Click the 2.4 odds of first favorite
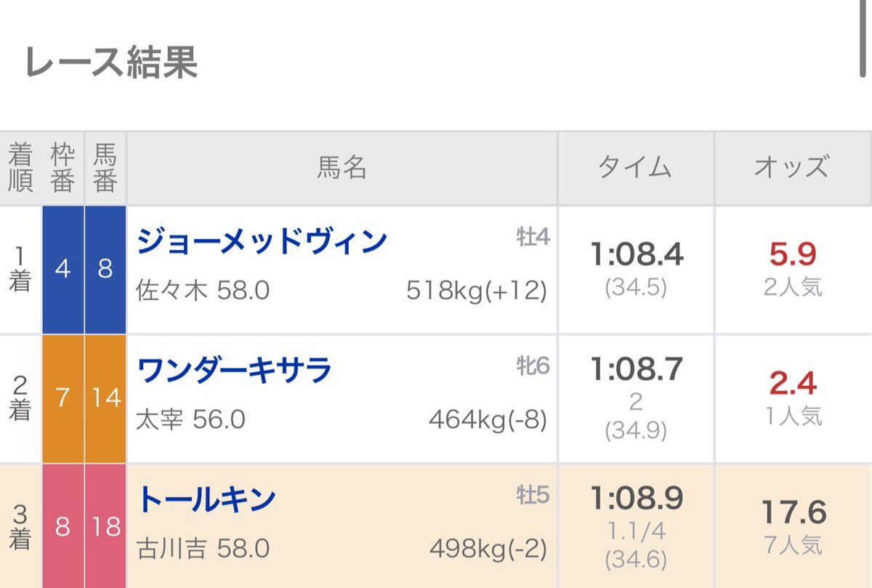The width and height of the screenshot is (872, 588). (793, 384)
